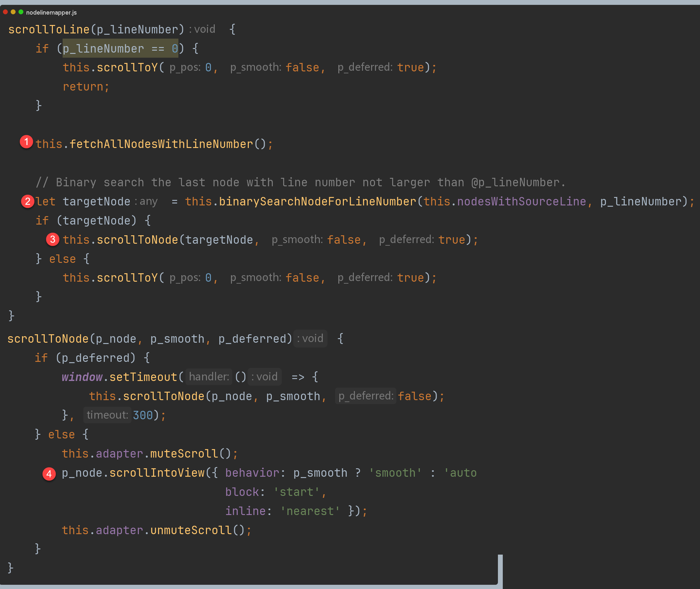Viewport: 700px width, 589px height.
Task: Click the highlighted p_lineNumber == 0 expression
Action: (x=120, y=49)
